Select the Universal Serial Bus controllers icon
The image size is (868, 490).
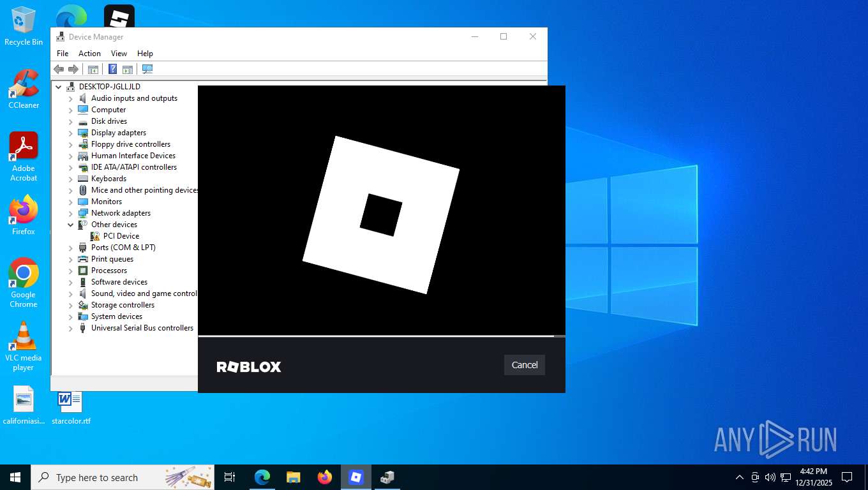(x=83, y=328)
